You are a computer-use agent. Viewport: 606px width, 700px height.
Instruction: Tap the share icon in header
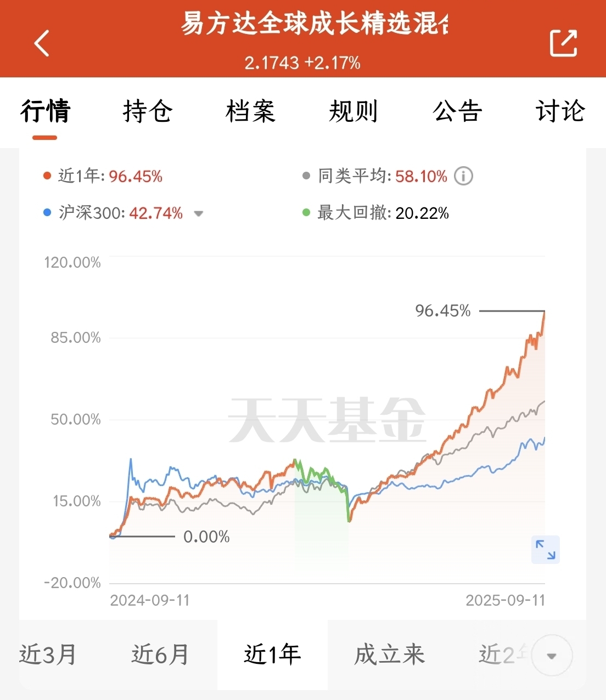(x=564, y=43)
